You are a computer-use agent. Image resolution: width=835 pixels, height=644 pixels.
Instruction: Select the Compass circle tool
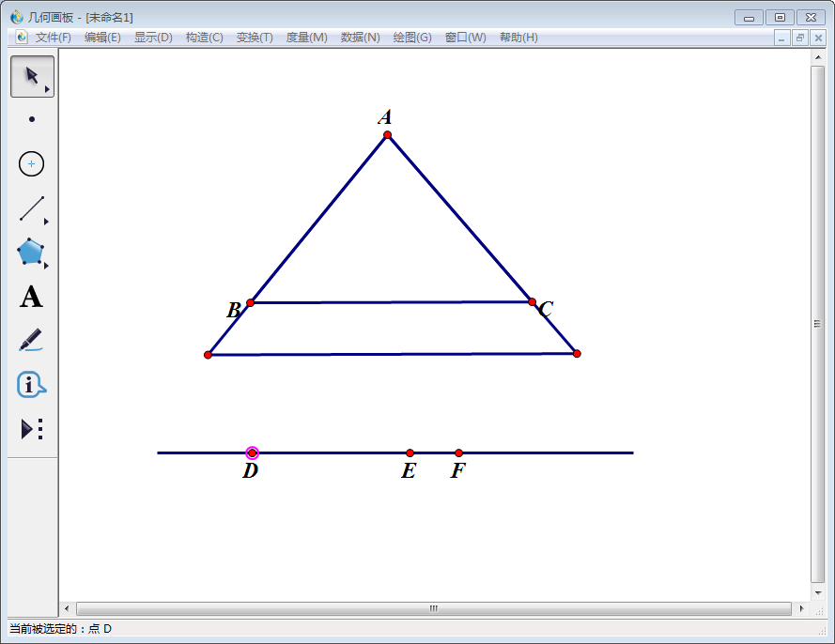31,163
